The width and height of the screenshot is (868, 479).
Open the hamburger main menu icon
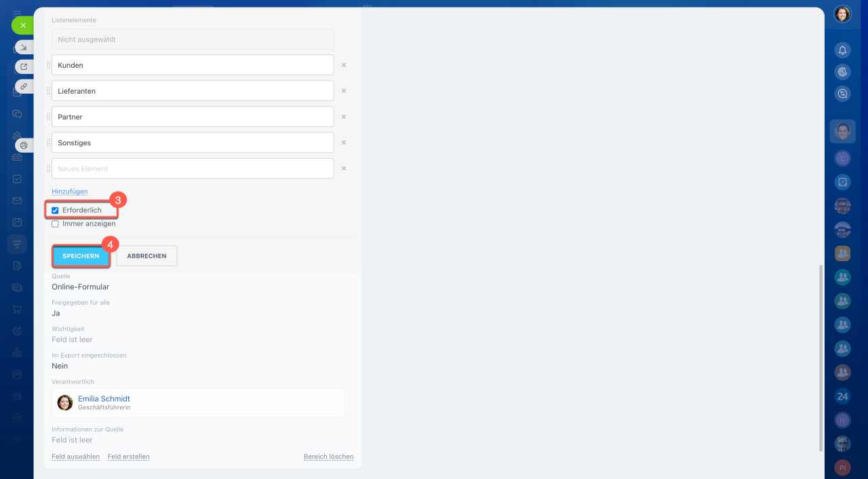[x=17, y=13]
